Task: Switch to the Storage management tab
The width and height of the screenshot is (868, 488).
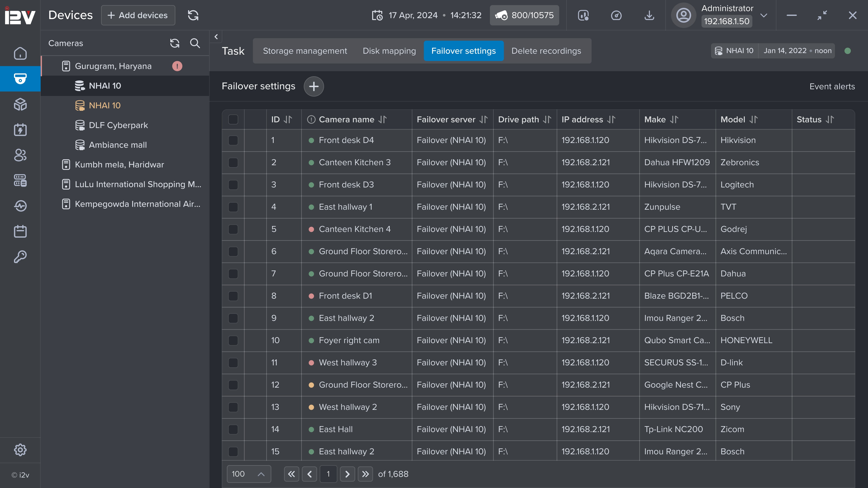Action: (x=305, y=51)
